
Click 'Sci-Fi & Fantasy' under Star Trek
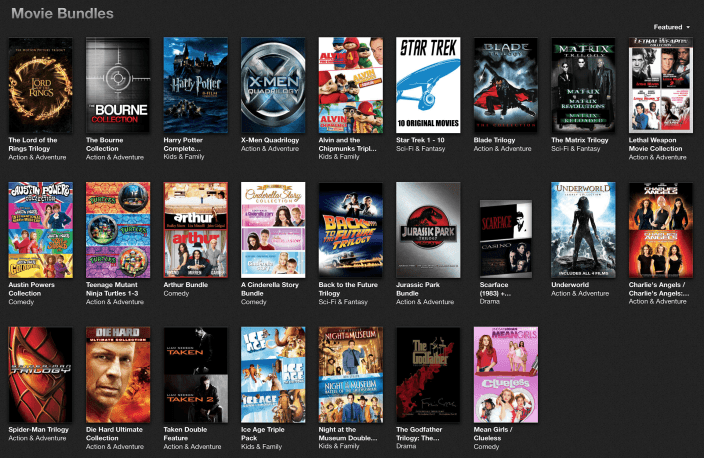click(x=421, y=149)
